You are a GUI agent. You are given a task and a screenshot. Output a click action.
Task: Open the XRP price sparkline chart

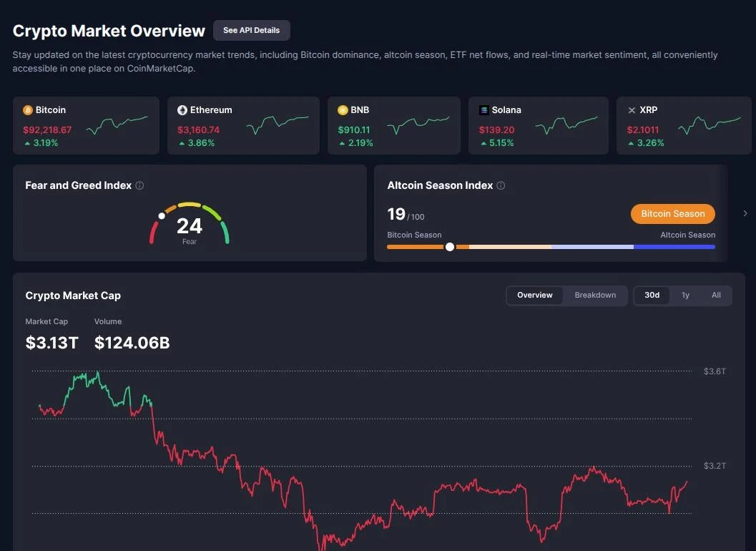tap(710, 125)
